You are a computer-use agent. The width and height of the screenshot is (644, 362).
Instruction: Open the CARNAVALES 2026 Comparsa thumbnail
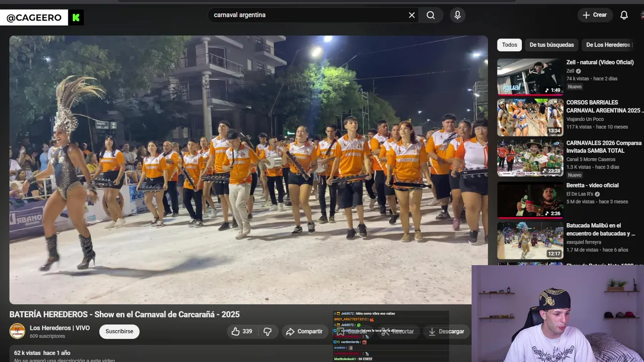point(530,158)
